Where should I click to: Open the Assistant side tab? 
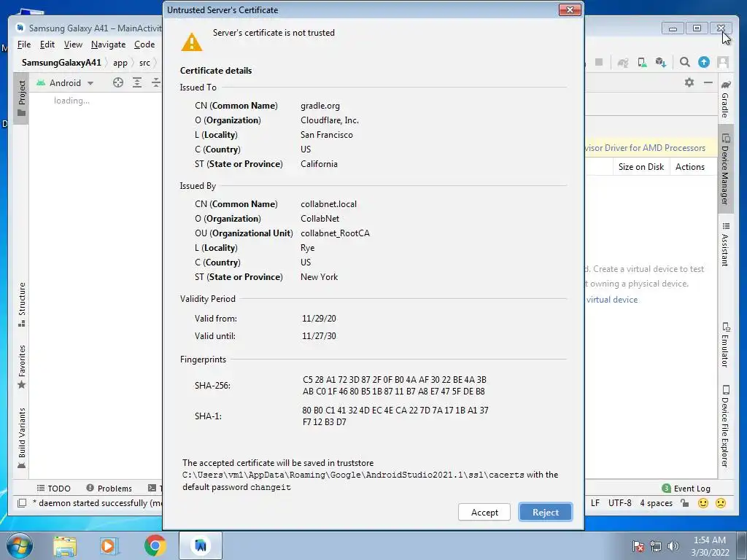[725, 244]
